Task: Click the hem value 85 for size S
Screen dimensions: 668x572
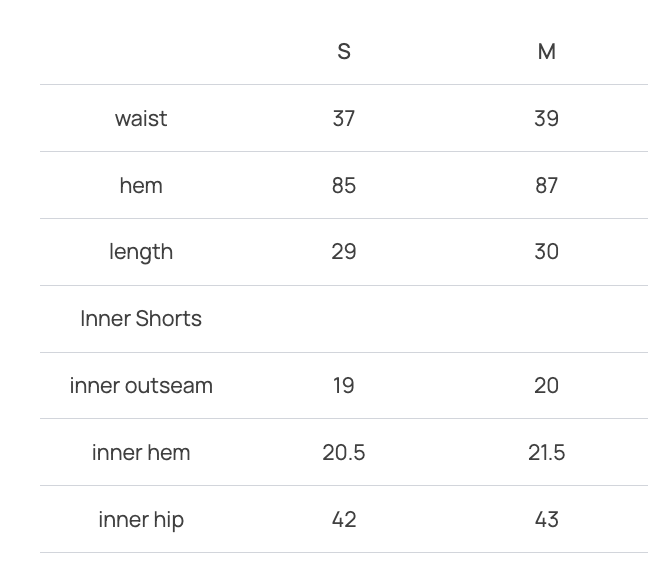Action: point(344,185)
